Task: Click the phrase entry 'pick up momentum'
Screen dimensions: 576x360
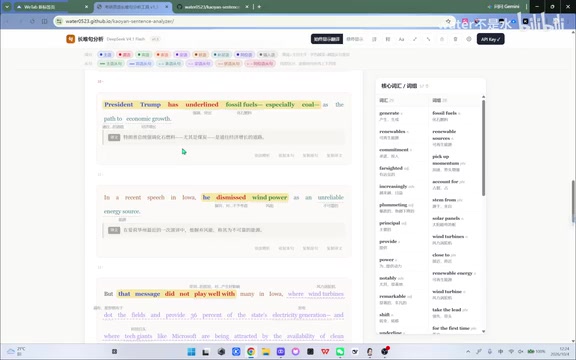Action: (x=446, y=160)
